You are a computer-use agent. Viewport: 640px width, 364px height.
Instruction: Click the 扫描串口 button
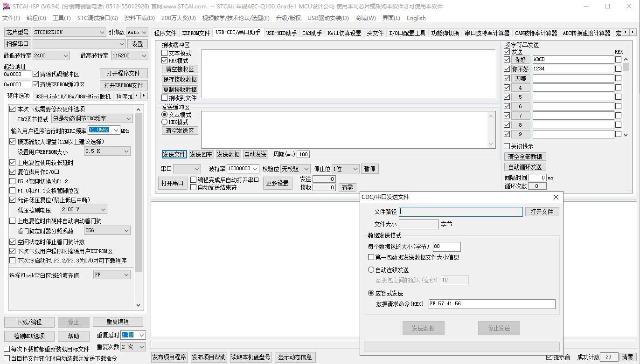point(18,44)
